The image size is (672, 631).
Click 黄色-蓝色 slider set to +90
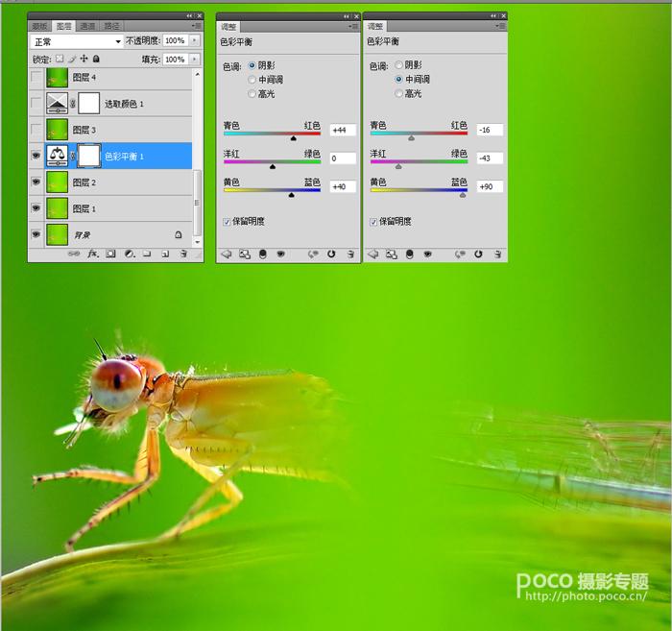coord(419,191)
